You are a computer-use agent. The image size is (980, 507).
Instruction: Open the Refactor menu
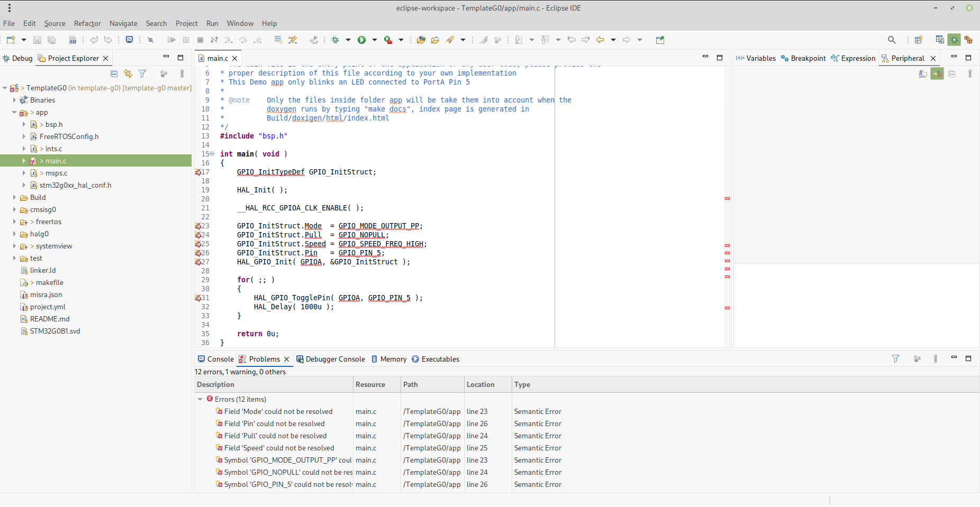click(87, 23)
